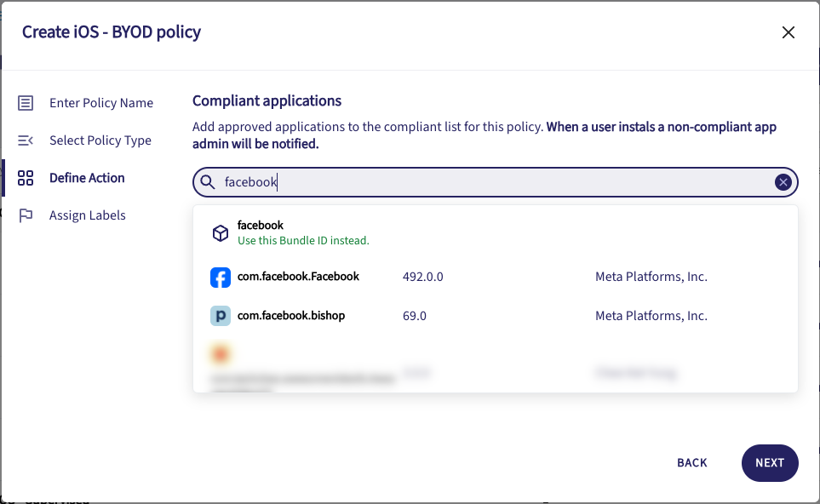Go to Enter Policy Name step

click(100, 103)
